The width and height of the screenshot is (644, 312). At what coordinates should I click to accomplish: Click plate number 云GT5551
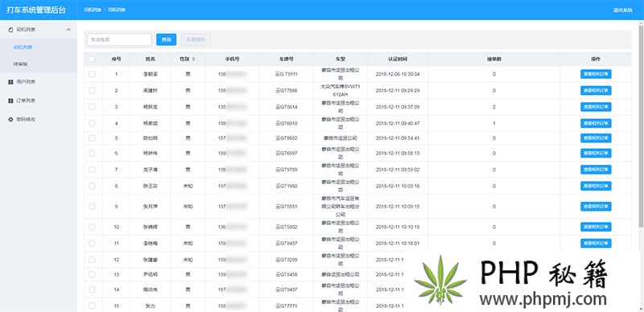(x=287, y=206)
